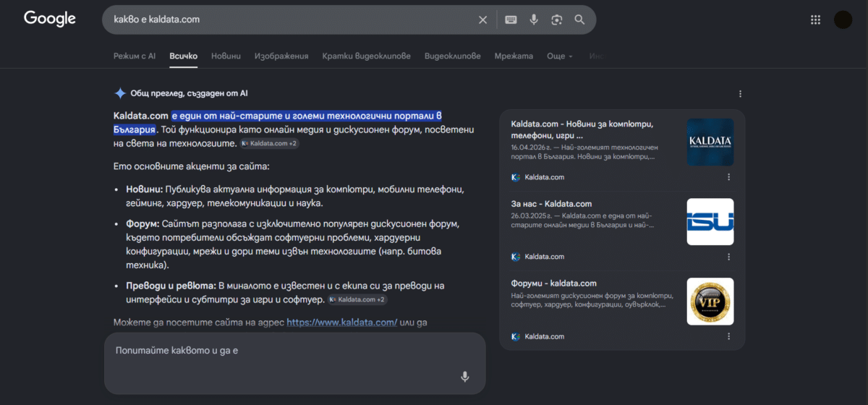Screen dimensions: 868x405
Task: Expand the 'Още' dropdown menu
Action: [560, 56]
